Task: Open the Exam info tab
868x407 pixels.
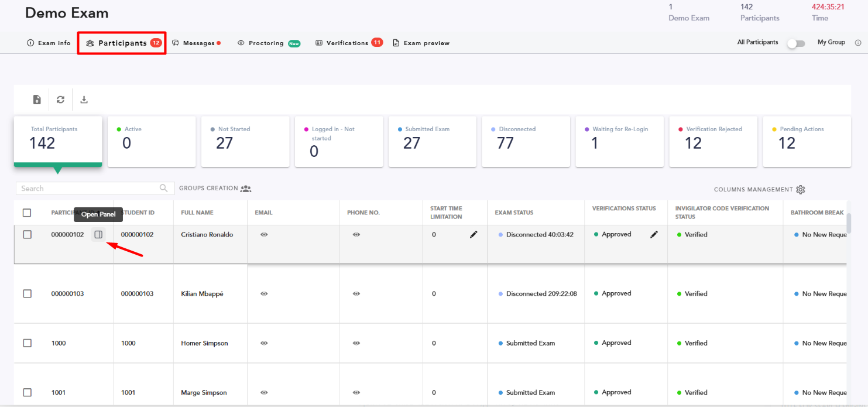Action: (x=49, y=43)
